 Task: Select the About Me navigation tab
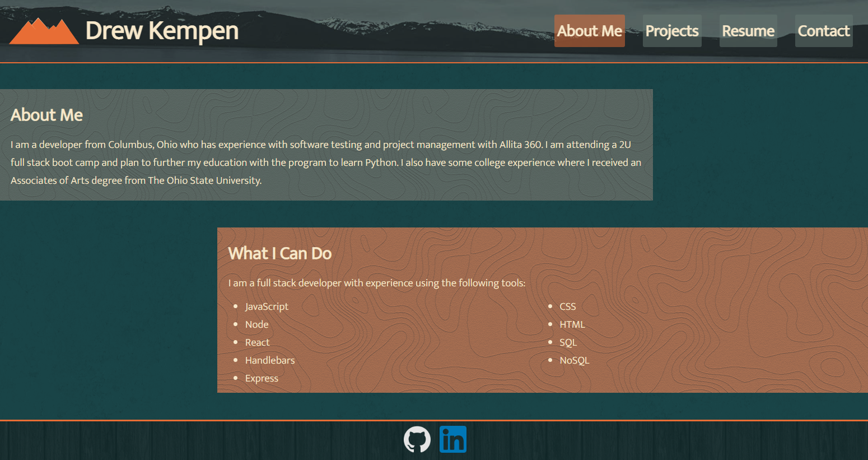tap(589, 31)
